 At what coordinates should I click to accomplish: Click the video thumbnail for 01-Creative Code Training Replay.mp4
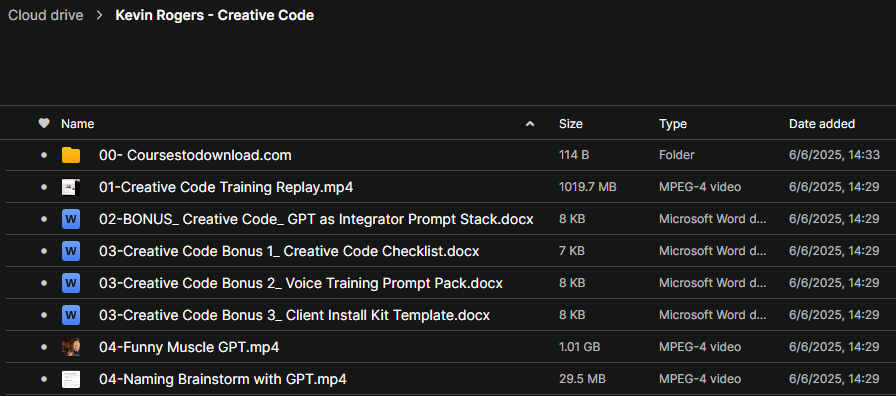[71, 187]
